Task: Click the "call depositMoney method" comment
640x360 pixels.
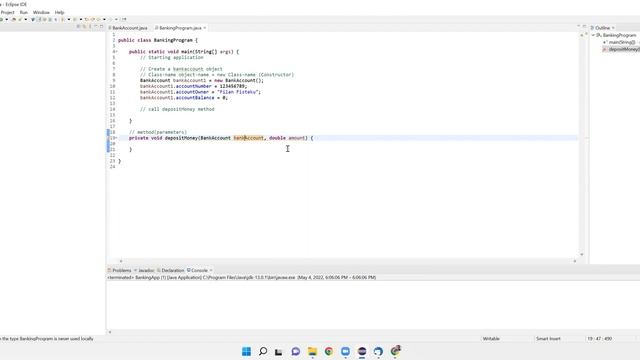Action: tap(177, 109)
